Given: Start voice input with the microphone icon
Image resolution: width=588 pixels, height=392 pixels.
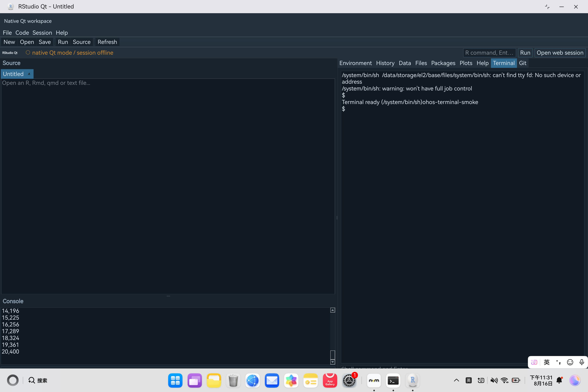Looking at the screenshot, I should 582,362.
